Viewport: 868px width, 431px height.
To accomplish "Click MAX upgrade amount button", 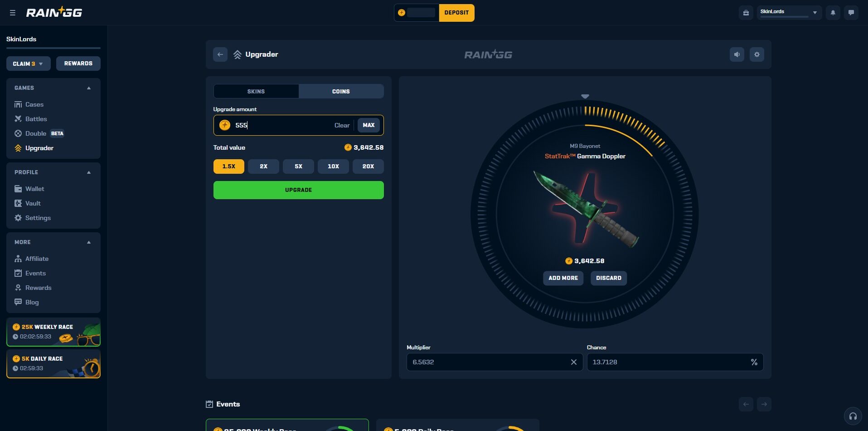I will point(369,125).
